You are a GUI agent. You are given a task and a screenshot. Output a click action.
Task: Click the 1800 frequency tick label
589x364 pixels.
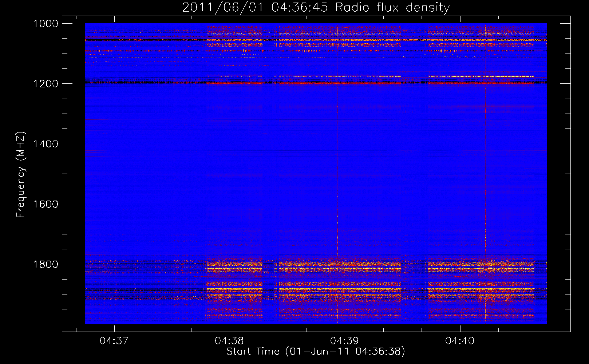click(x=46, y=264)
